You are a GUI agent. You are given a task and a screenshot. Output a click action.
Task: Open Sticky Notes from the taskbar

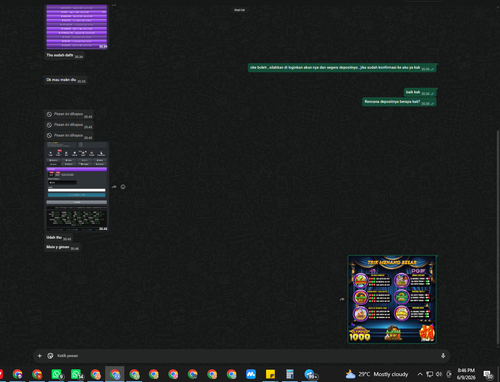[270, 374]
